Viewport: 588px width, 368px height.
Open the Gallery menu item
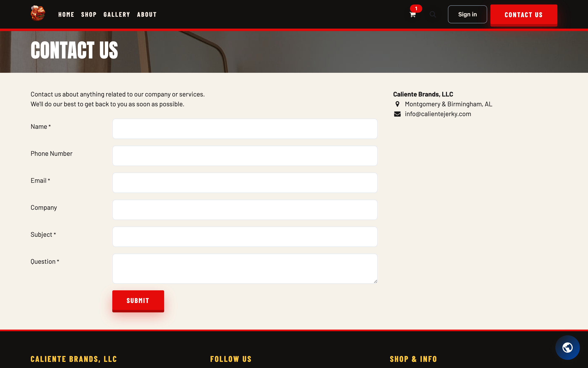pos(117,15)
